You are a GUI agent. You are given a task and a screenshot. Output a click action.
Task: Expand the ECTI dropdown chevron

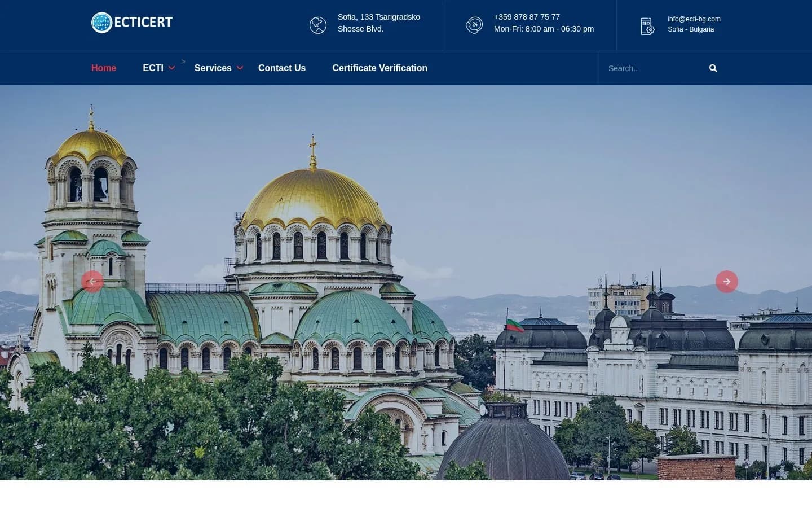click(x=172, y=68)
